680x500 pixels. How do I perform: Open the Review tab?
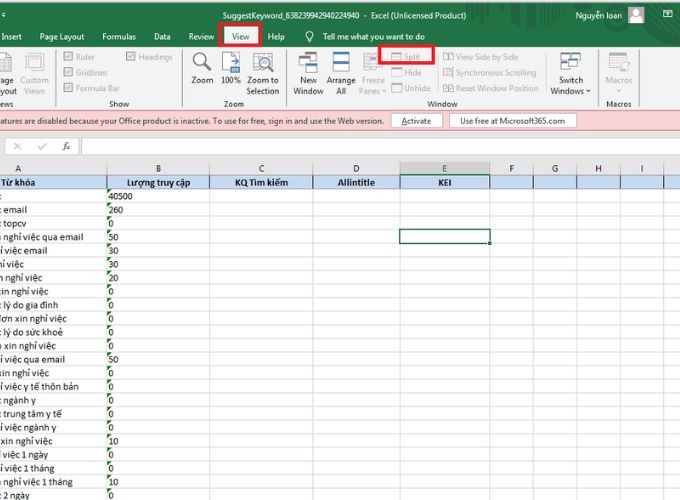[201, 36]
